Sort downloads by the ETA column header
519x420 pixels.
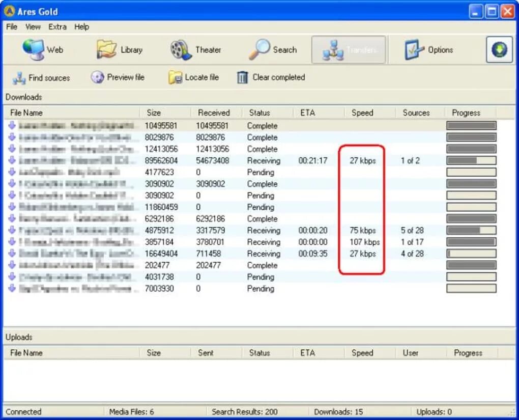319,113
